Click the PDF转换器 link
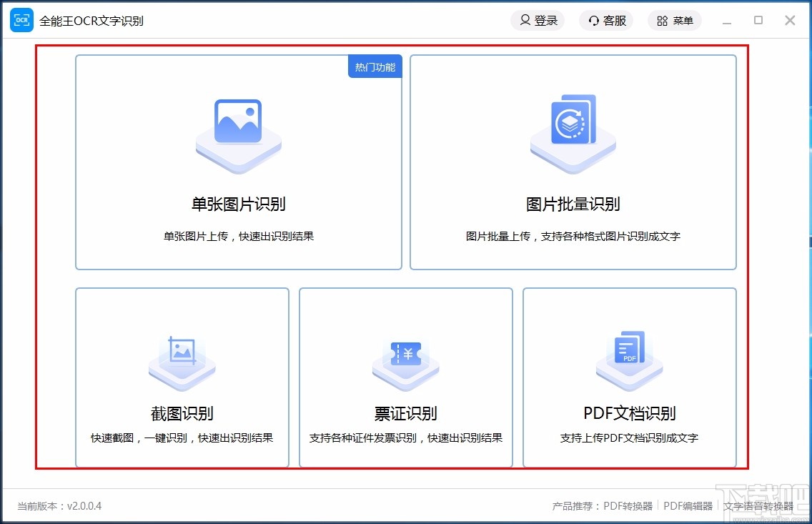The height and width of the screenshot is (524, 812). click(x=628, y=506)
